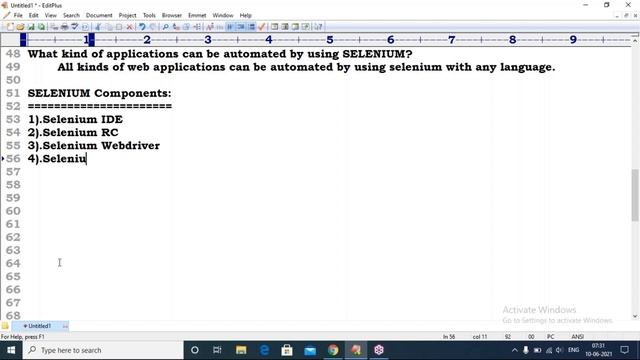Click the Cortana circle taskbar icon

[x=195, y=350]
